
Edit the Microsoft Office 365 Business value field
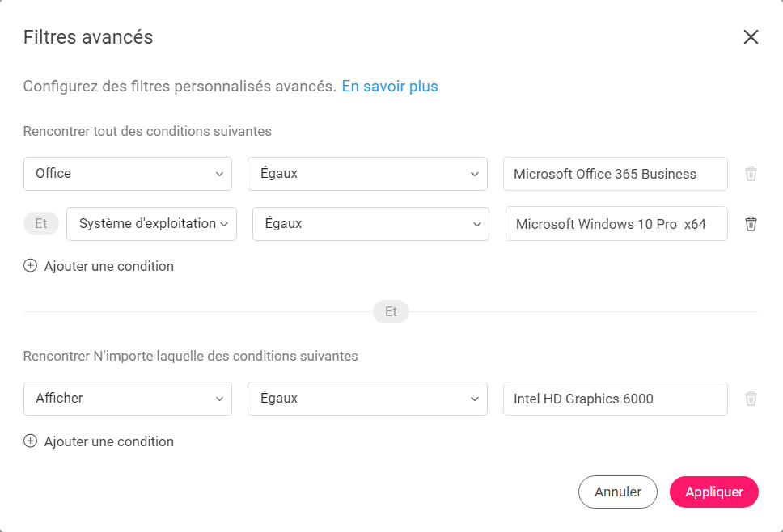(x=616, y=174)
